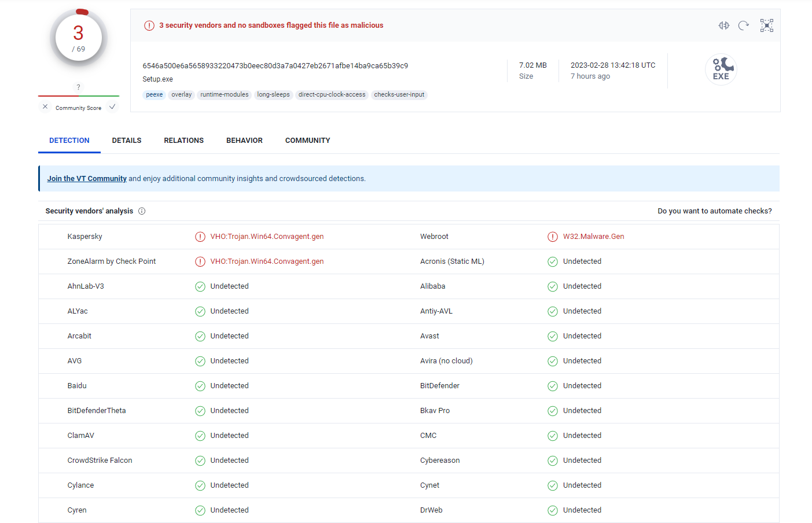This screenshot has height=523, width=812.
Task: Switch to the DETAILS tab
Action: [x=127, y=141]
